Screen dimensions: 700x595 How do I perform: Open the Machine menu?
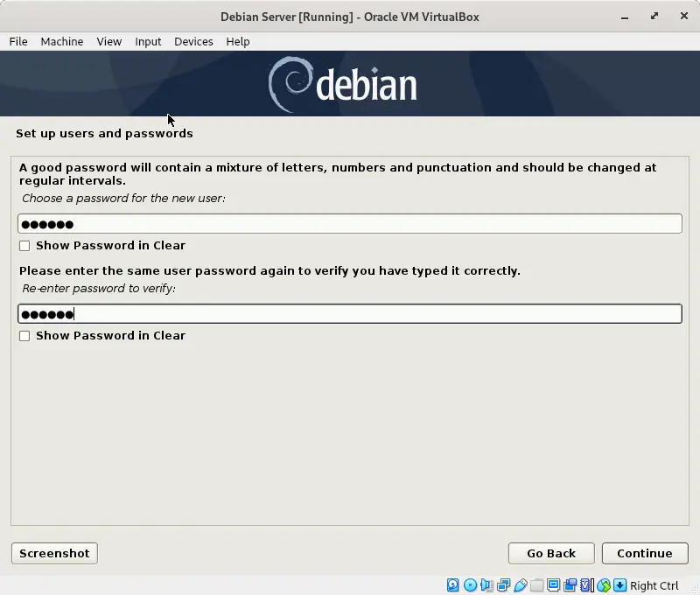pyautogui.click(x=62, y=41)
